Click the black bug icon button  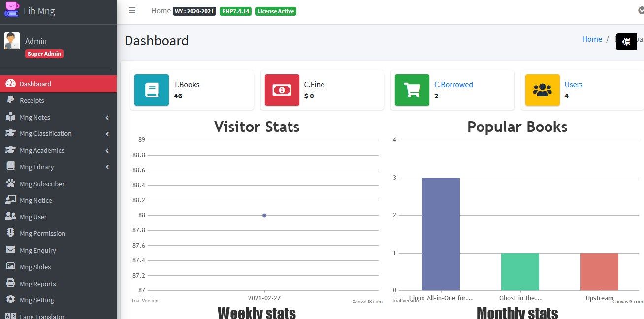(x=626, y=42)
